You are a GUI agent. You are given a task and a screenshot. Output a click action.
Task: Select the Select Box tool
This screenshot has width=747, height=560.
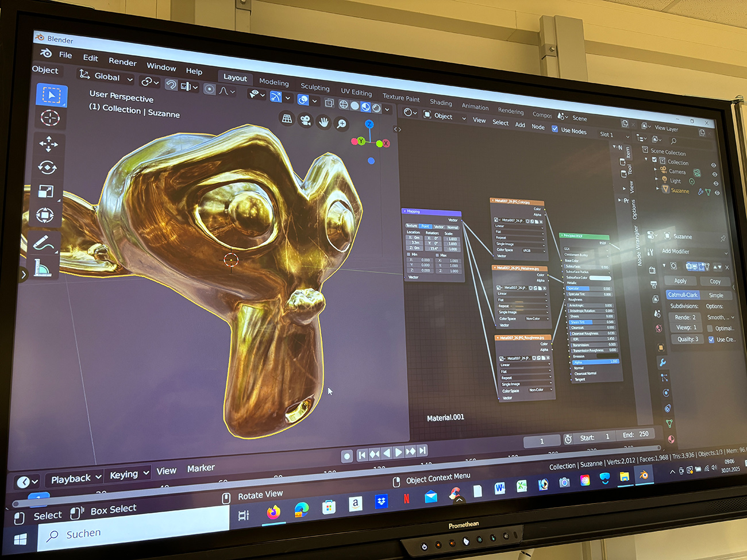click(x=52, y=95)
